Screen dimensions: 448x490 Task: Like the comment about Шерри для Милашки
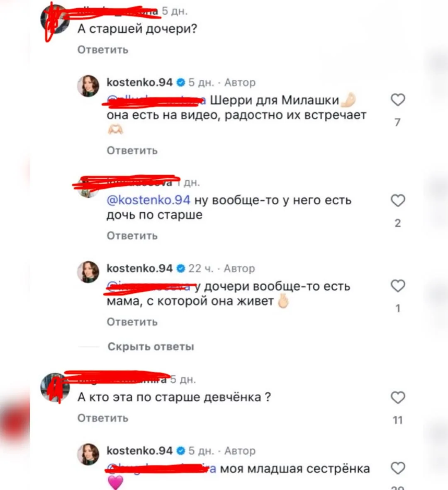pyautogui.click(x=398, y=100)
